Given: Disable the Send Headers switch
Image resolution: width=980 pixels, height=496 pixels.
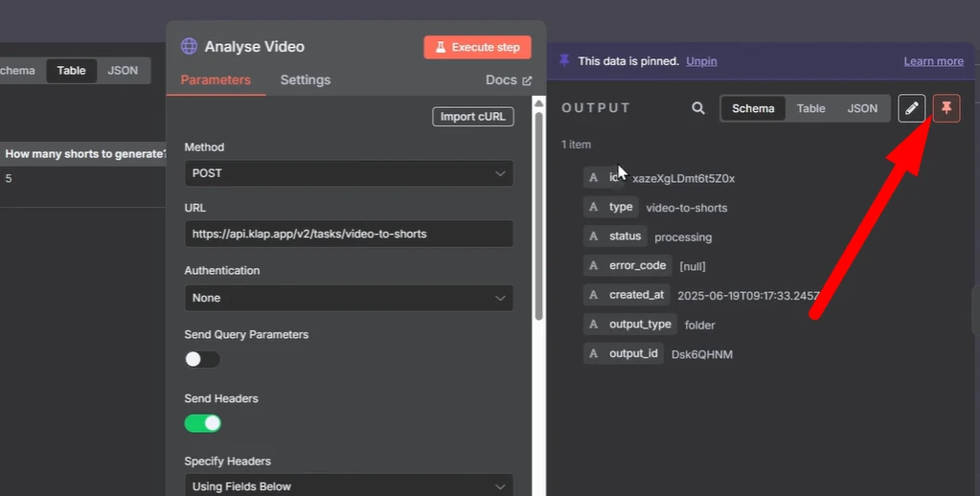Looking at the screenshot, I should (202, 423).
